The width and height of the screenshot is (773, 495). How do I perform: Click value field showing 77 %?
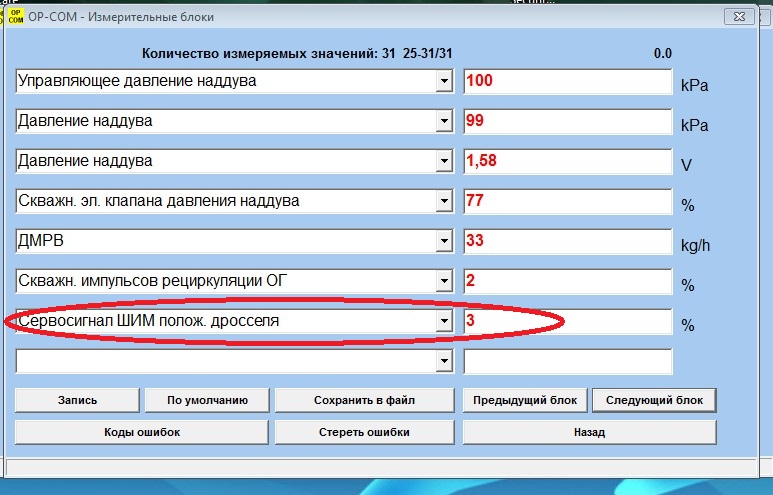(x=568, y=201)
